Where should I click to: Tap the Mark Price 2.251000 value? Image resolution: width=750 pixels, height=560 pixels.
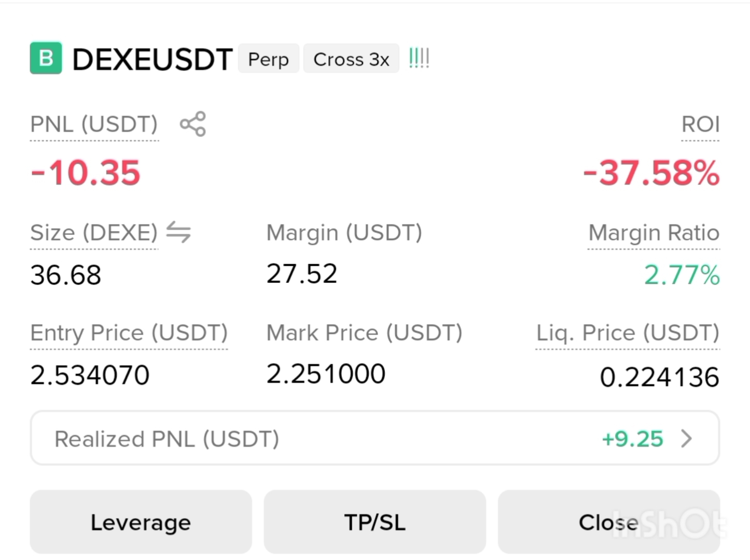[x=326, y=374]
